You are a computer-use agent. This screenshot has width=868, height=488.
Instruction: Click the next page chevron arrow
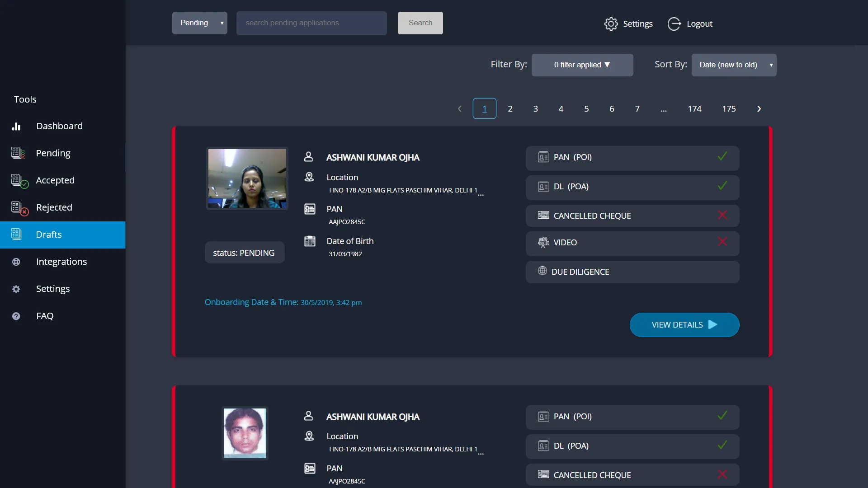[x=759, y=109]
